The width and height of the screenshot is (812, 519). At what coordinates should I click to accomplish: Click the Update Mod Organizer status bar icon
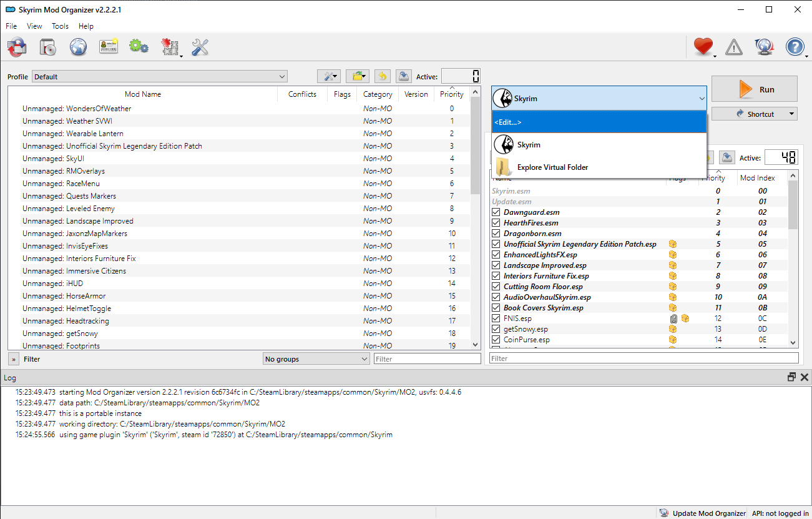point(664,513)
